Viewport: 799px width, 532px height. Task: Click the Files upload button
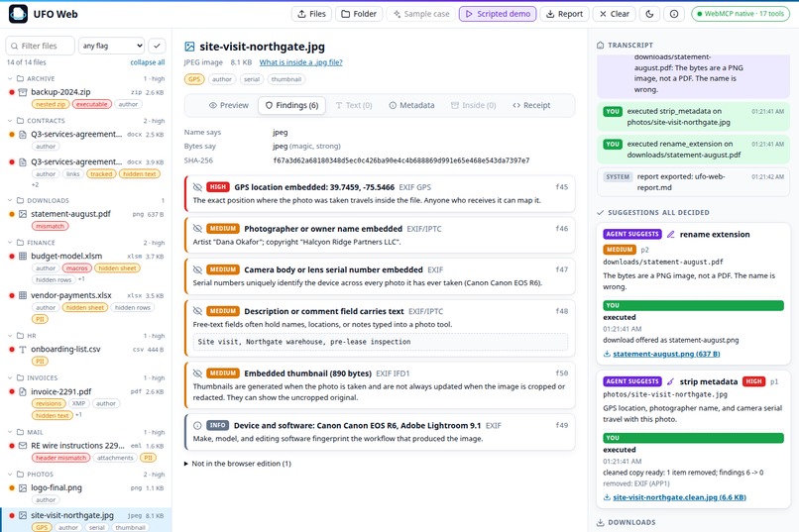point(312,14)
